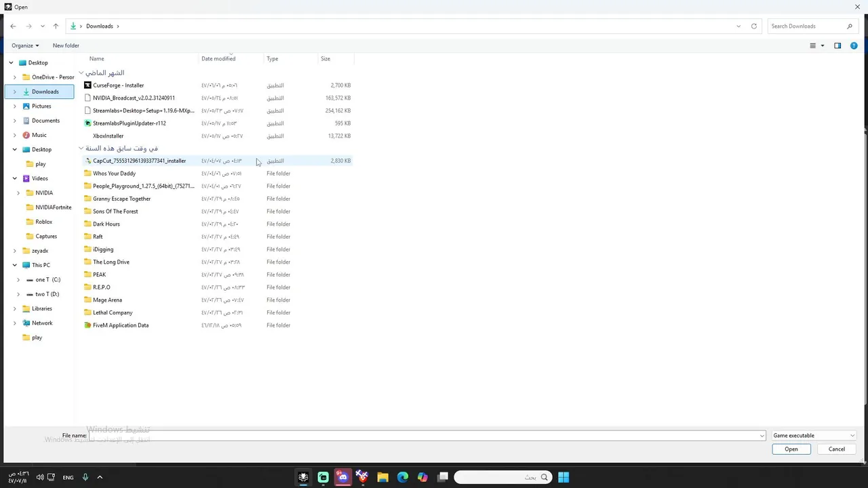Screen dimensions: 868x488
Task: Select the StreamlabsPluginUpdater-r112 icon
Action: [x=87, y=123]
